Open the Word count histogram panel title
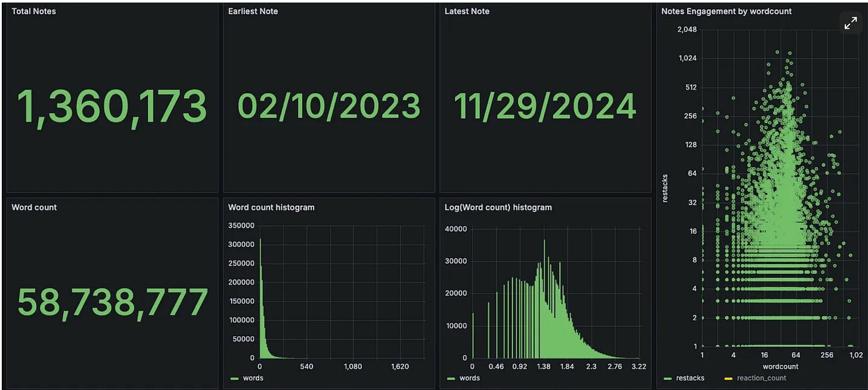This screenshot has width=868, height=390. point(271,208)
